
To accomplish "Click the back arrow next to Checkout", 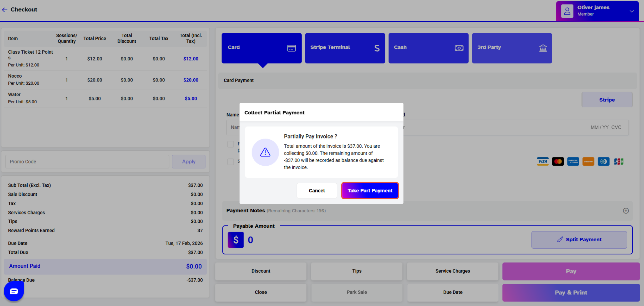I will (x=5, y=10).
